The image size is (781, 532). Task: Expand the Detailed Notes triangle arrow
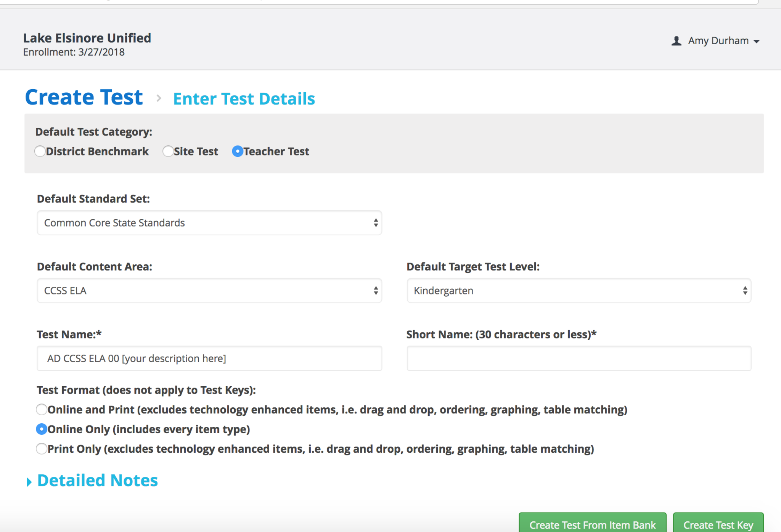[29, 482]
